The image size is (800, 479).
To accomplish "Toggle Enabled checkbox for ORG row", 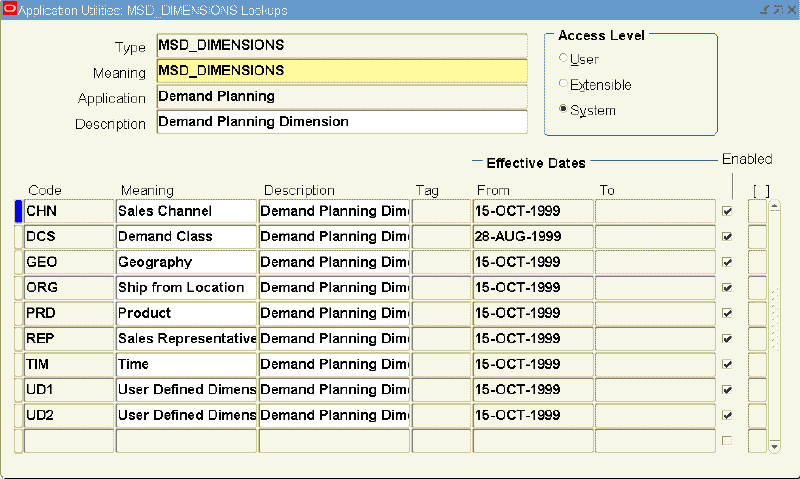I will click(727, 288).
